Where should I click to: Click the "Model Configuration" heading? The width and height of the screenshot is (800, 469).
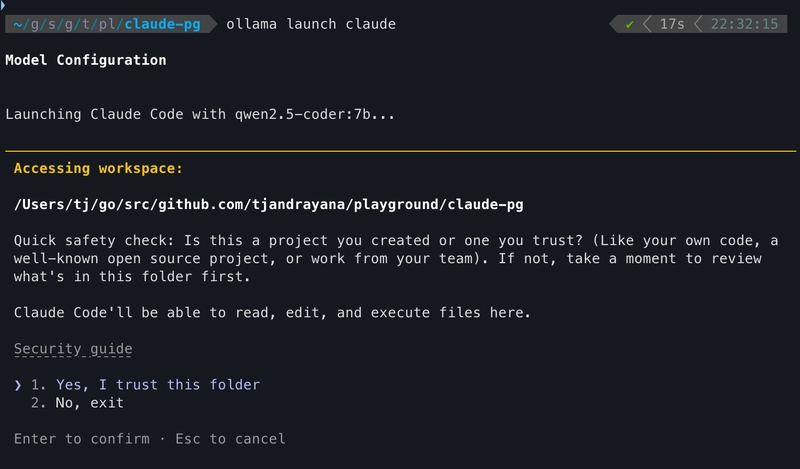(x=86, y=60)
